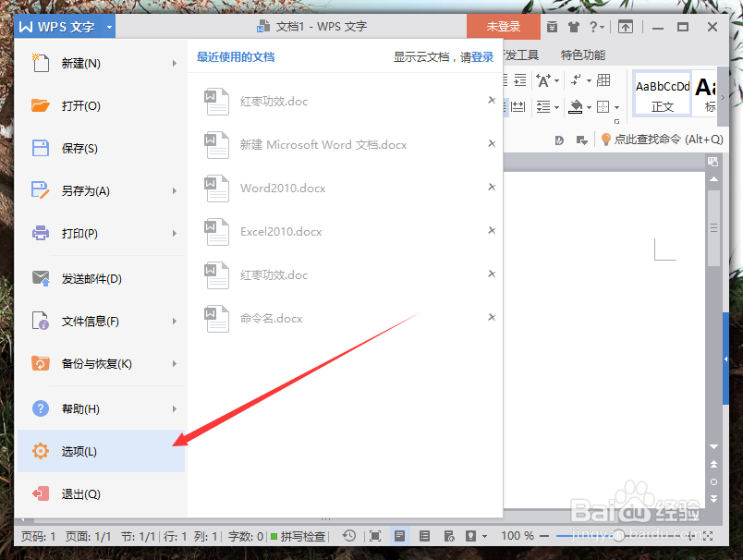Remove 命令名.docx from recent list
Image resolution: width=743 pixels, height=560 pixels.
pos(492,317)
